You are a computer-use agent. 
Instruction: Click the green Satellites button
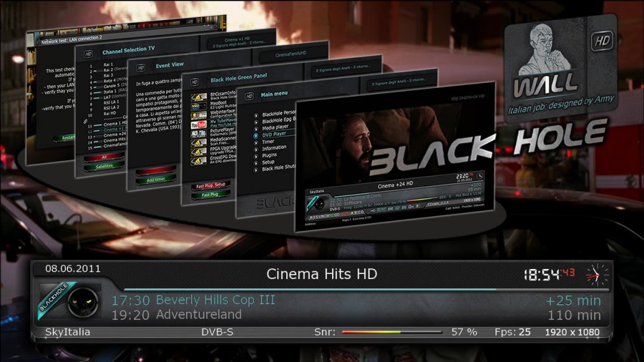tap(104, 167)
